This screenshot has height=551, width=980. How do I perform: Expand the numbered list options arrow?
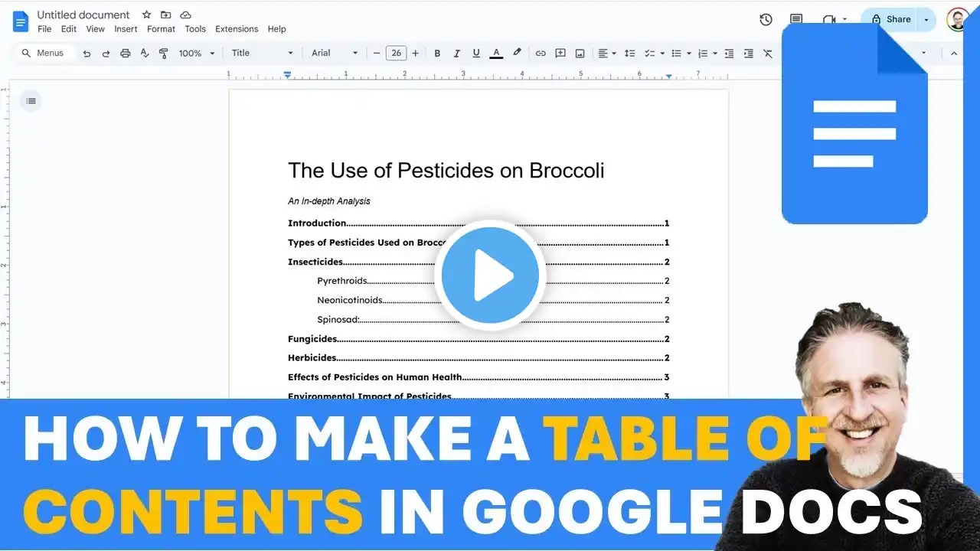pyautogui.click(x=715, y=54)
